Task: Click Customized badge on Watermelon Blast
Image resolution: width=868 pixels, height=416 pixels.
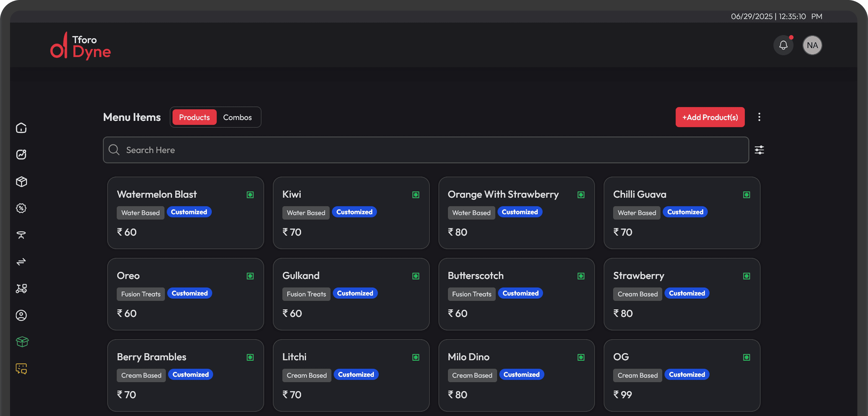Action: click(x=189, y=212)
